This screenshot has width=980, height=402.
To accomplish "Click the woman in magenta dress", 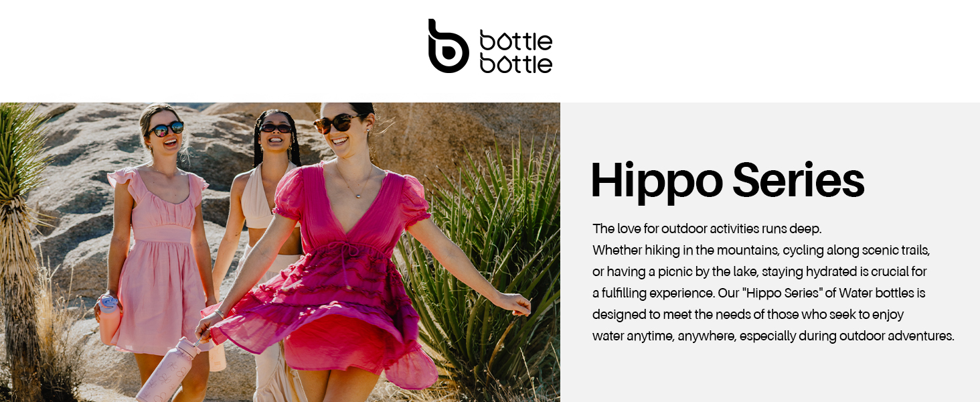I will click(x=348, y=261).
